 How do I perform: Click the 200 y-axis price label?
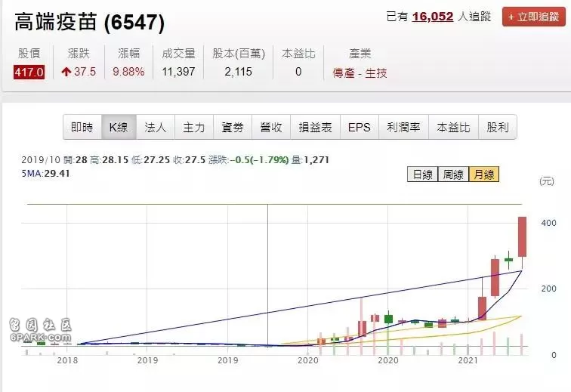[549, 289]
